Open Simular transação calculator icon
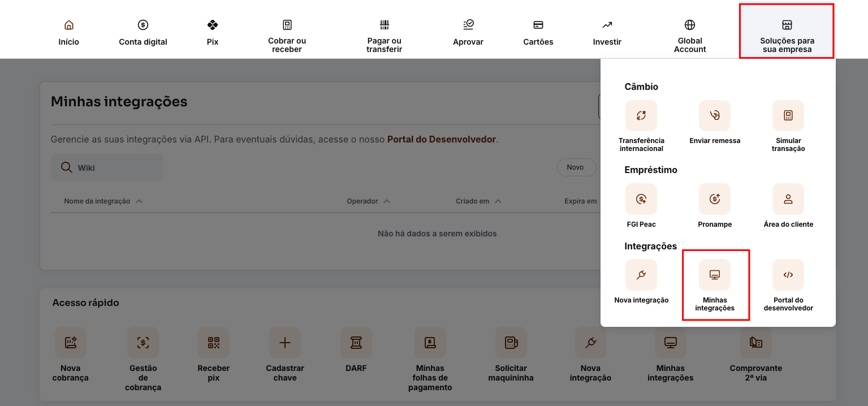 [x=788, y=115]
